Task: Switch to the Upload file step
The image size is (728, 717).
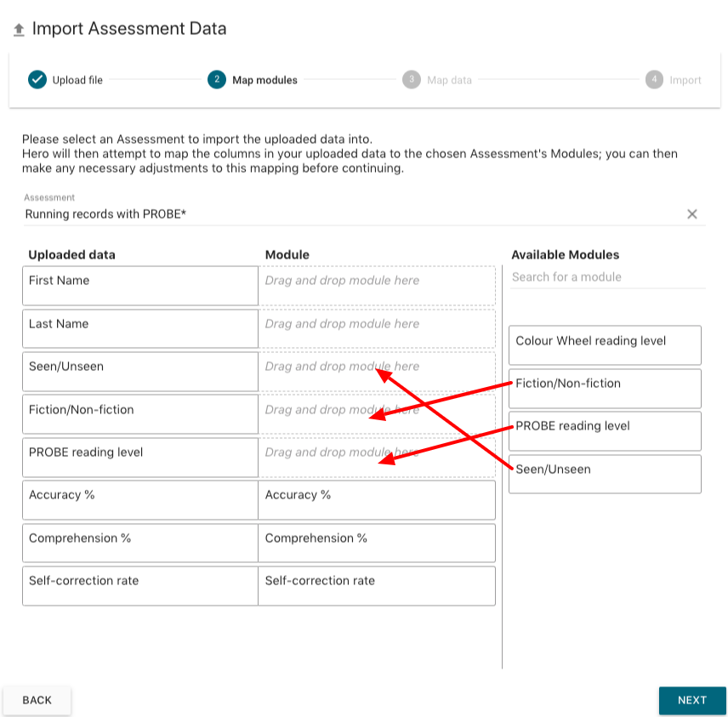Action: [x=81, y=79]
